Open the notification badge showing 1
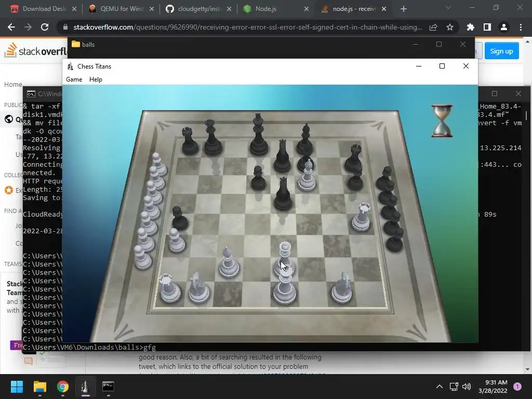The image size is (532, 399). [517, 387]
